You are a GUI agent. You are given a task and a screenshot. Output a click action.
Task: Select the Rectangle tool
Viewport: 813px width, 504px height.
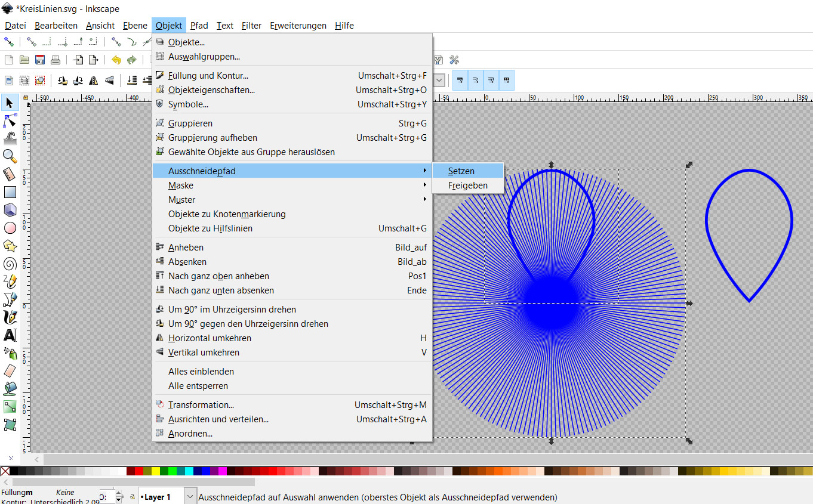coord(10,192)
